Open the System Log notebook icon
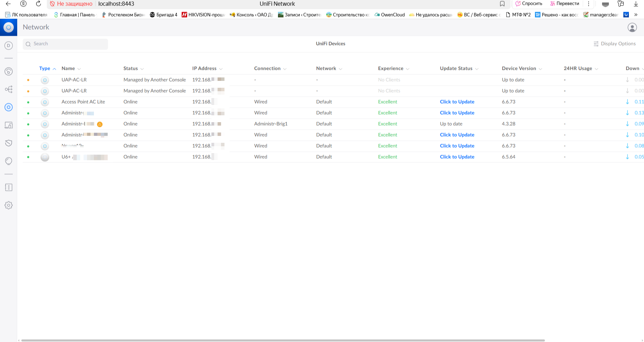644x342 pixels. 9,188
